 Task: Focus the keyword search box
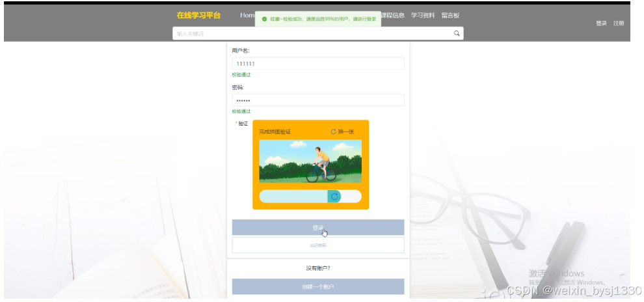tap(318, 33)
